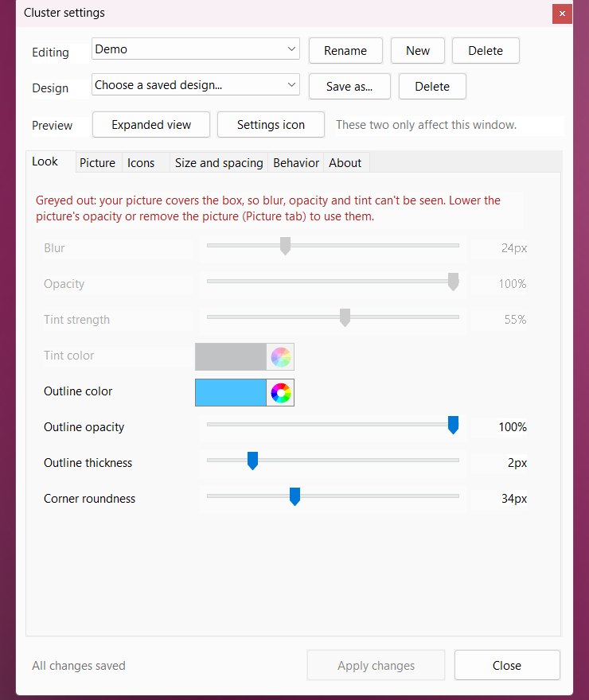Click the Rename button
The width and height of the screenshot is (589, 700).
[345, 51]
